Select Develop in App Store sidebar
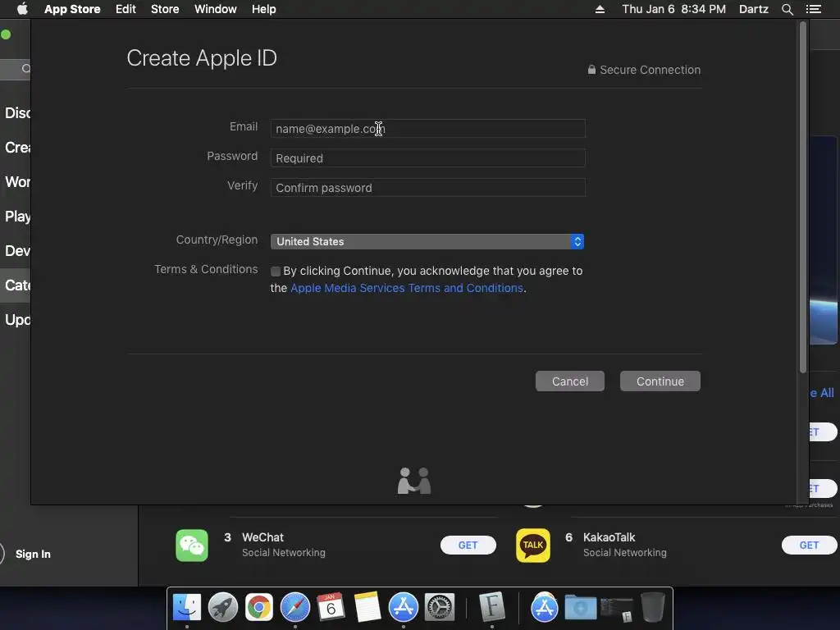This screenshot has height=630, width=840. (16, 251)
